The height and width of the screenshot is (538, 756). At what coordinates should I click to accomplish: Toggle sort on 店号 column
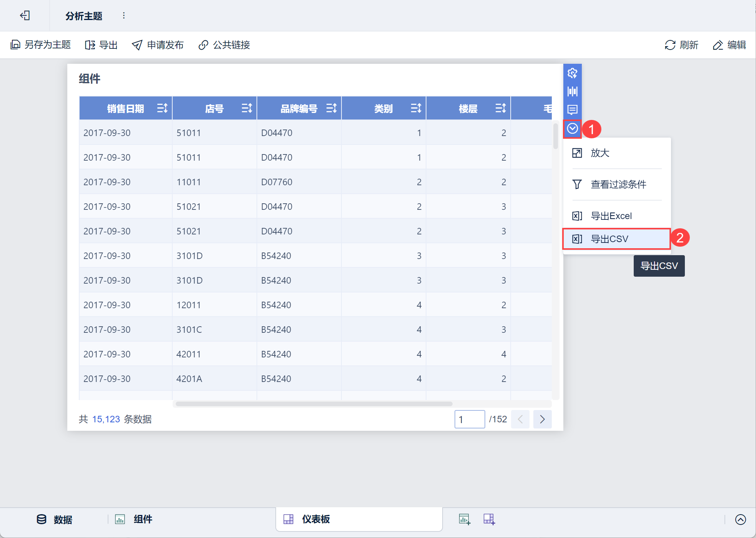(247, 108)
